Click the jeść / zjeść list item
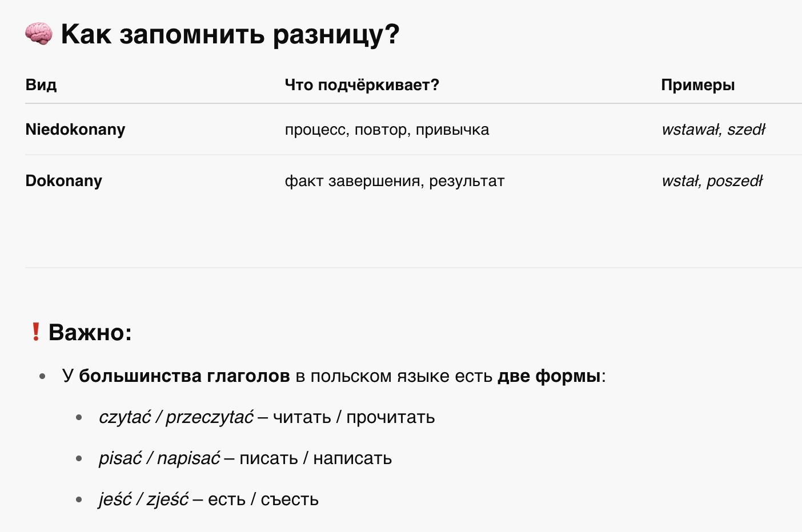 click(208, 499)
